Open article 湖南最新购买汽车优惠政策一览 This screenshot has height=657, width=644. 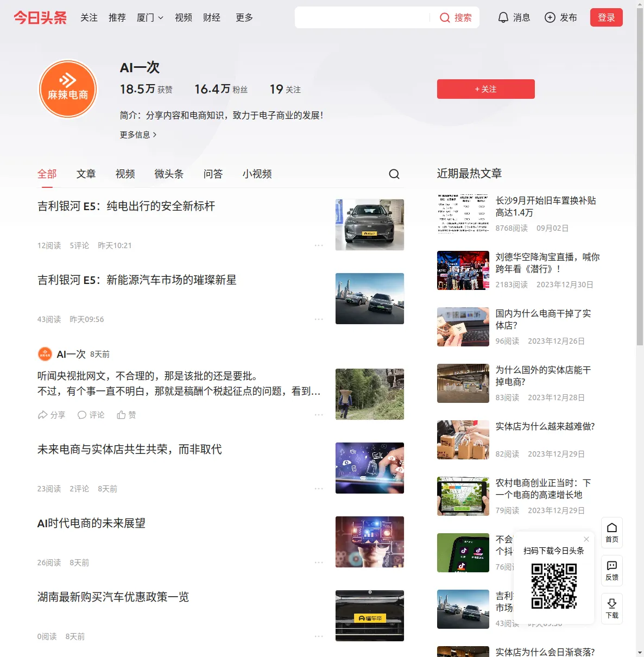tap(113, 597)
